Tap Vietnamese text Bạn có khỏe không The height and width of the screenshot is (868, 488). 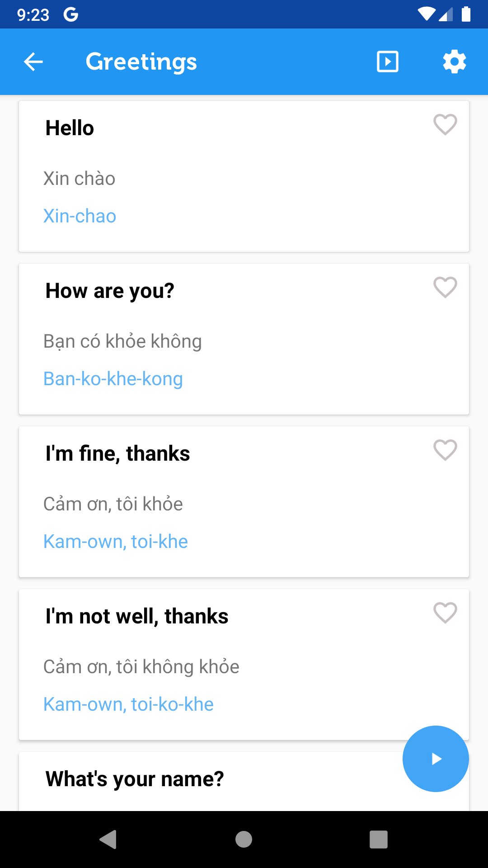(122, 341)
